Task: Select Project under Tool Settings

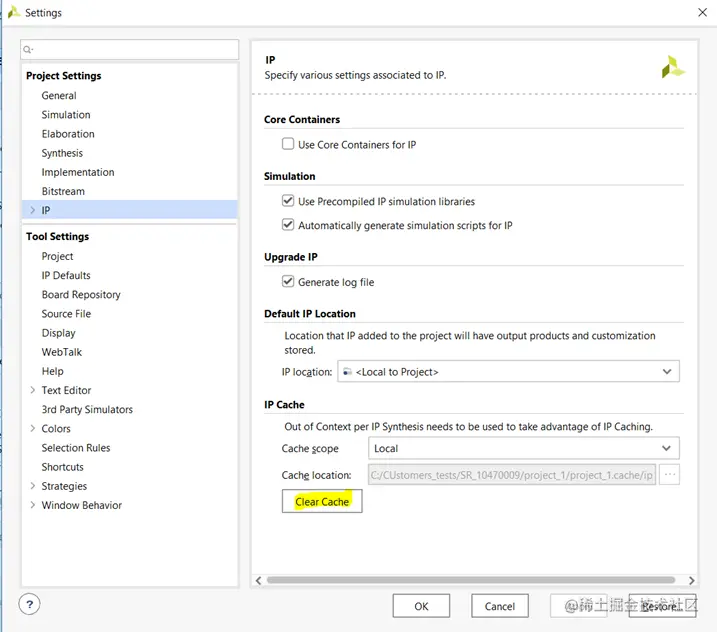Action: 57,256
